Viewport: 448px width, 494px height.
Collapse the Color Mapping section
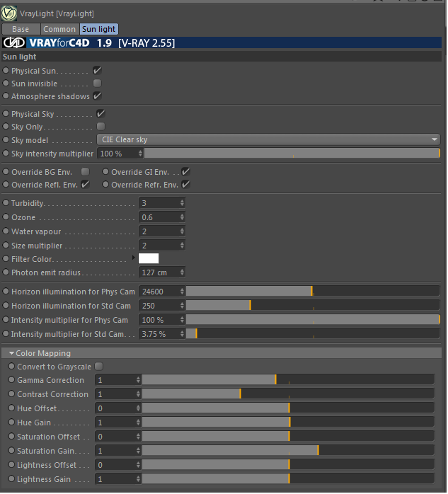pyautogui.click(x=11, y=353)
